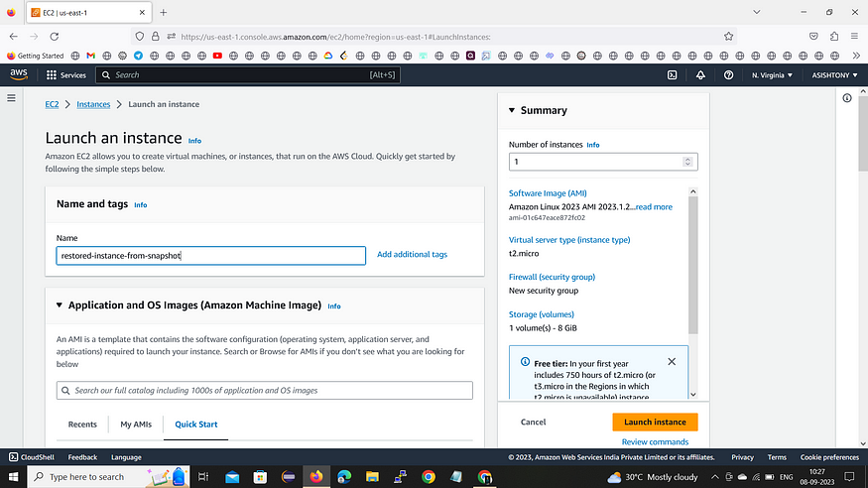868x488 pixels.
Task: Open Task View on the taskbar
Action: pyautogui.click(x=203, y=476)
